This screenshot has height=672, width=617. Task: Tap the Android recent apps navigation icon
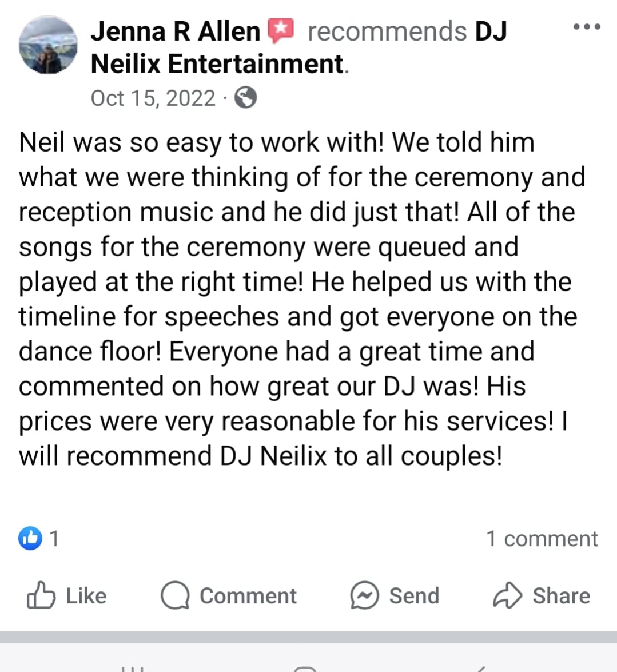click(x=132, y=669)
